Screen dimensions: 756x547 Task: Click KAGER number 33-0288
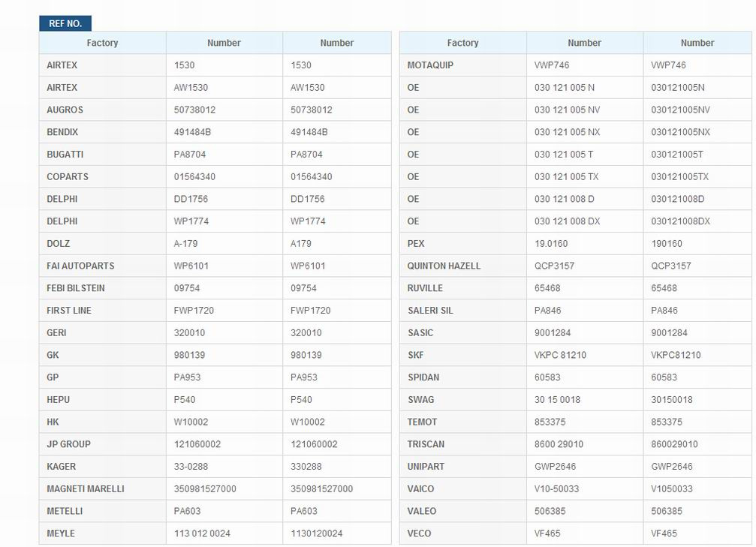click(192, 467)
